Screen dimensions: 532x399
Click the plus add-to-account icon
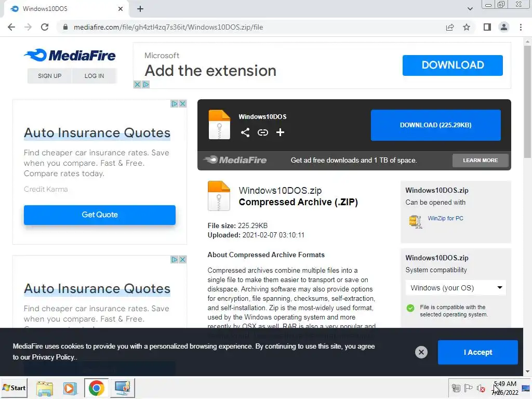click(280, 132)
